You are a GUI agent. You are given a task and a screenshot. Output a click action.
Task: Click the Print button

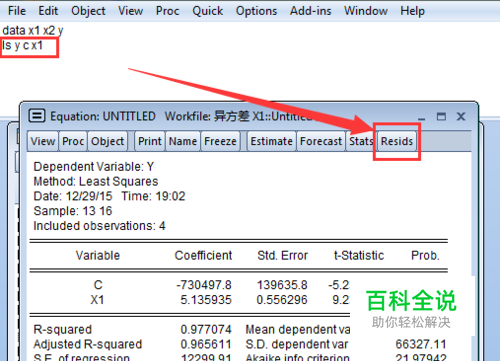(x=150, y=141)
